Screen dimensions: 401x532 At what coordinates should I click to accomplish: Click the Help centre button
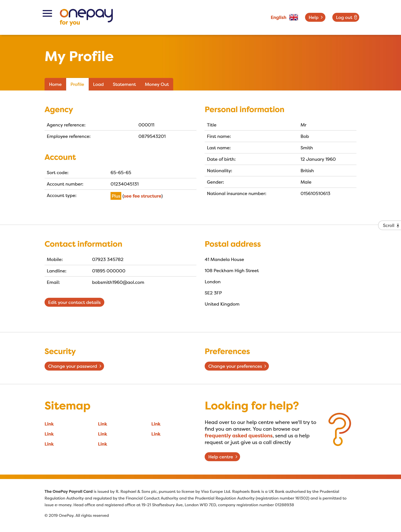222,457
